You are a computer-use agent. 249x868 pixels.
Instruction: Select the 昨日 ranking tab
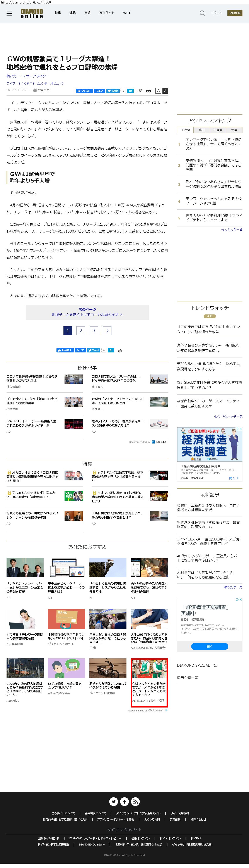201,130
